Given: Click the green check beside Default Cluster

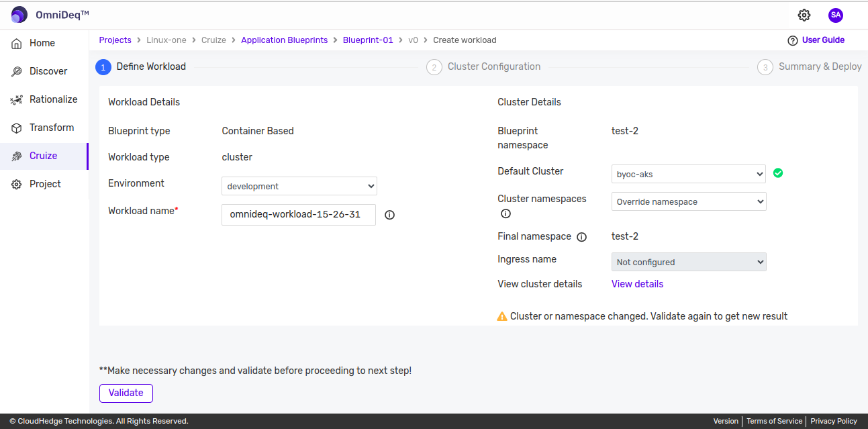Looking at the screenshot, I should point(778,173).
